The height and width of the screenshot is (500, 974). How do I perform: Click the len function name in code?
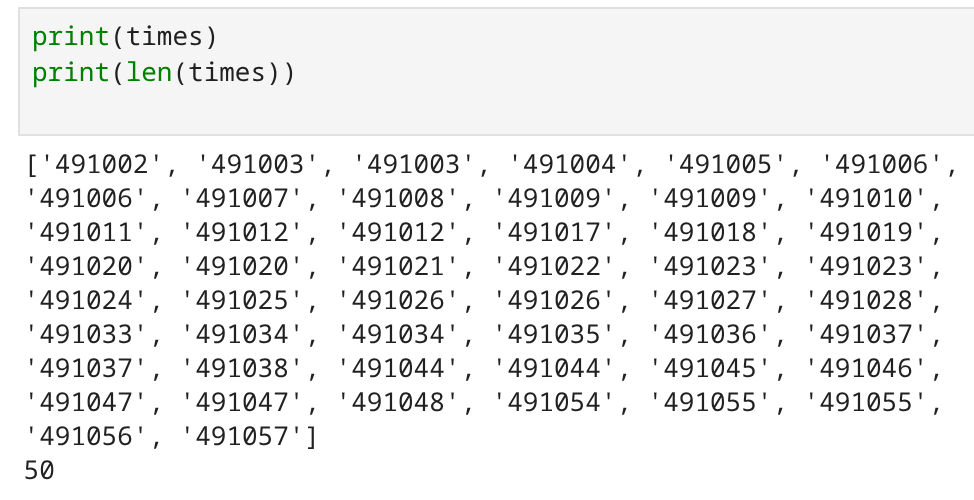pos(147,73)
